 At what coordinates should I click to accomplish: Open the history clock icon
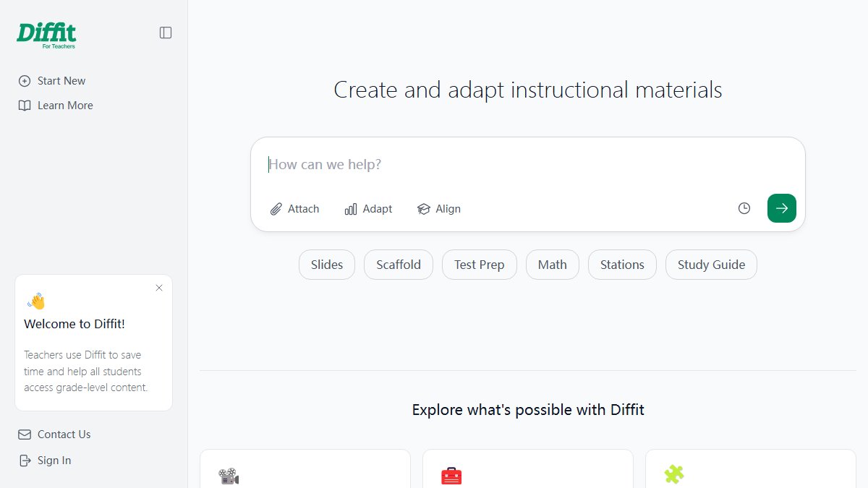744,208
